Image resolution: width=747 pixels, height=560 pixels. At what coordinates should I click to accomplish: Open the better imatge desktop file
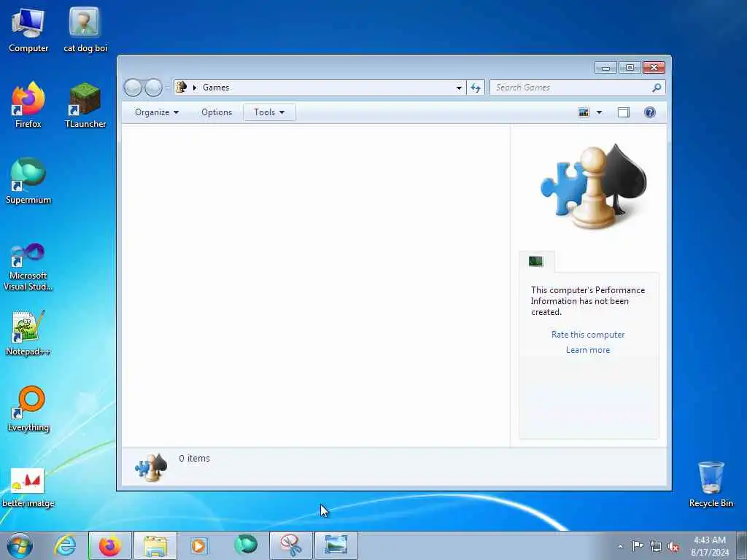[x=28, y=487]
